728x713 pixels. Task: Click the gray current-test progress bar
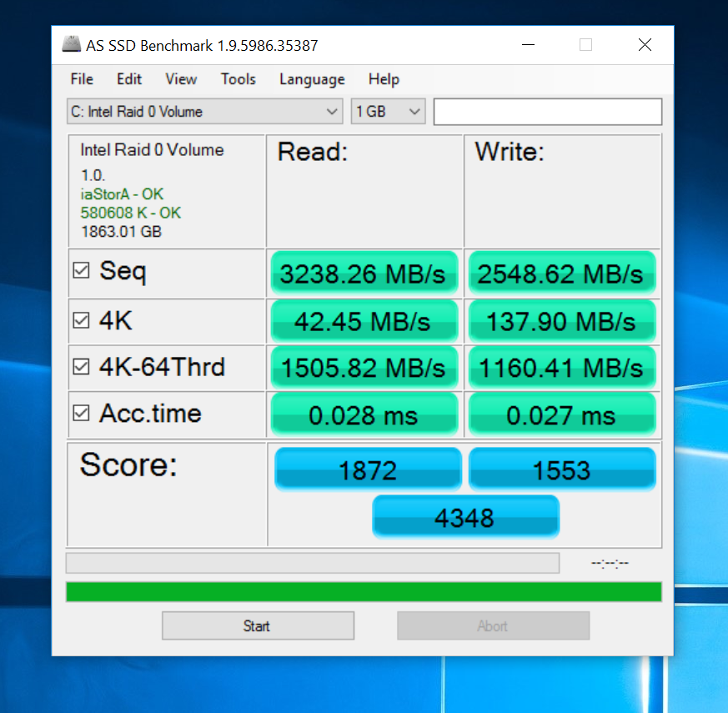point(313,563)
